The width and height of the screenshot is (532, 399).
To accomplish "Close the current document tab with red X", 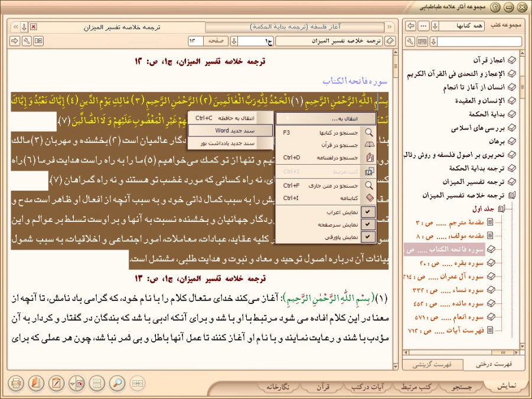I will [33, 27].
